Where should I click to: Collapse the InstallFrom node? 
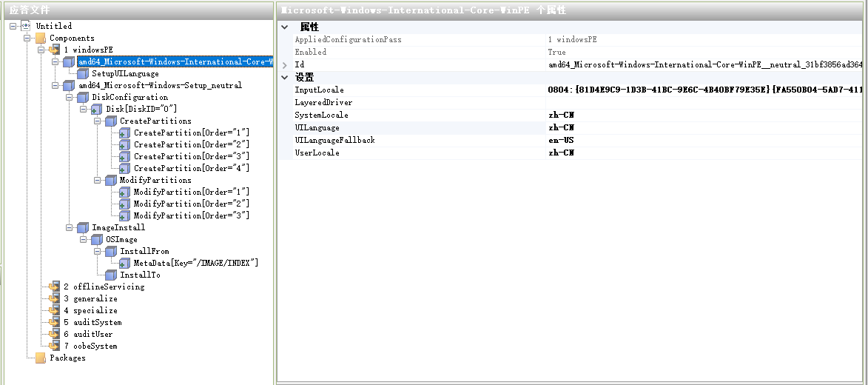pyautogui.click(x=97, y=252)
